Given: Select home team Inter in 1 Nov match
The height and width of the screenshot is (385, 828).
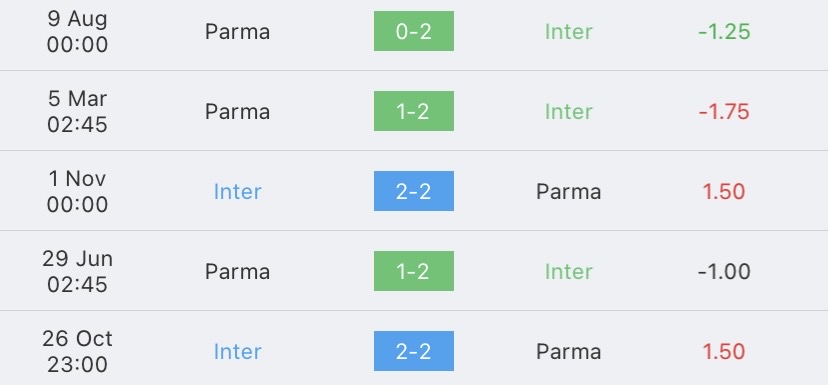Looking at the screenshot, I should 237,192.
